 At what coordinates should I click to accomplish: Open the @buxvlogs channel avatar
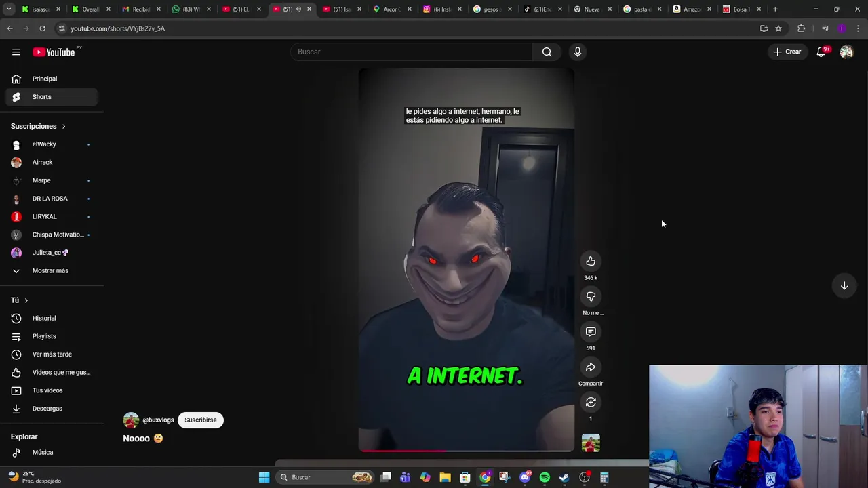pos(131,420)
